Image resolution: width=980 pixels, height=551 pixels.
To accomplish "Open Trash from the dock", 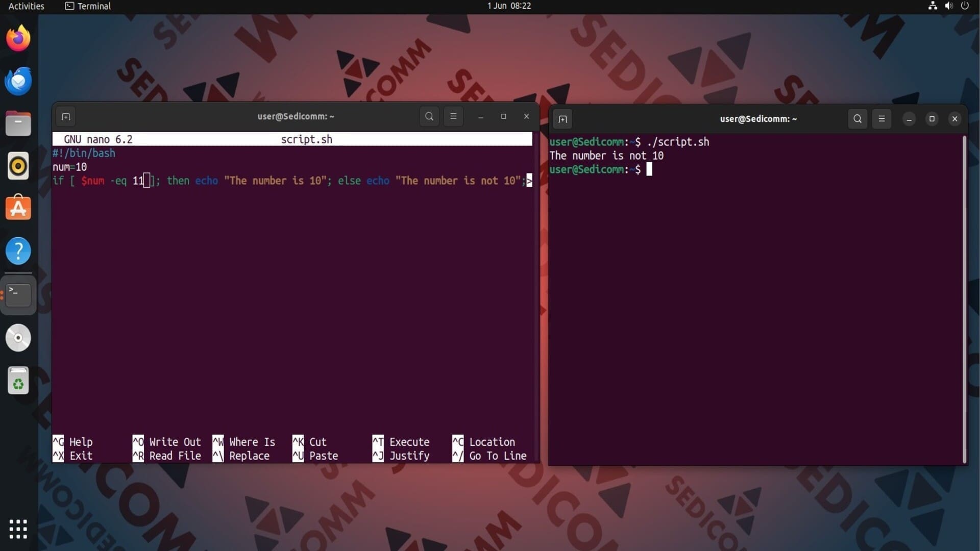I will tap(18, 381).
